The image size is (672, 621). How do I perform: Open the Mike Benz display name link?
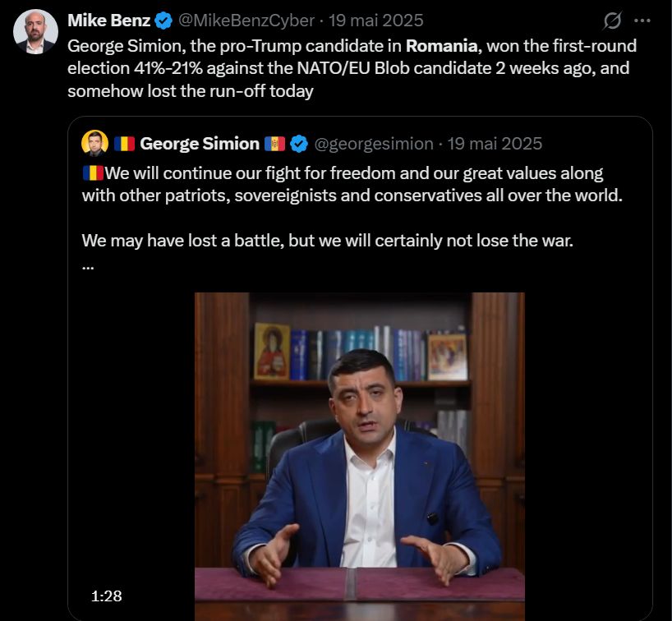click(x=108, y=21)
